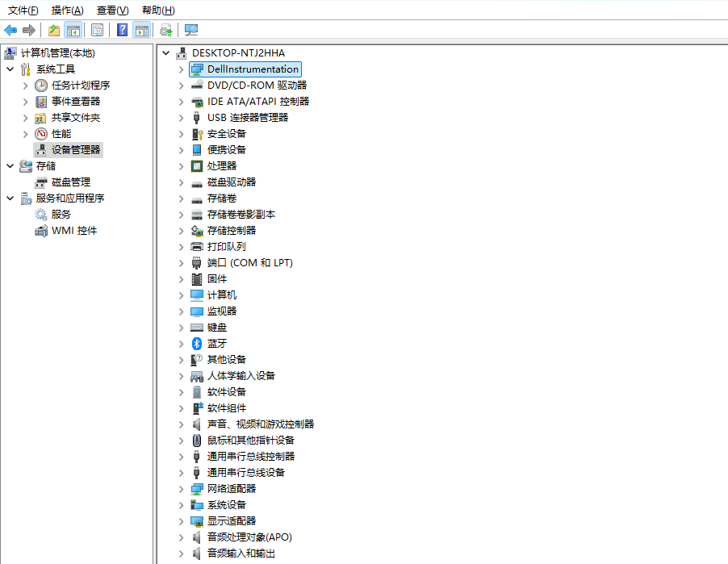Click the printer icon beside 打印队列
The height and width of the screenshot is (564, 728).
[197, 246]
